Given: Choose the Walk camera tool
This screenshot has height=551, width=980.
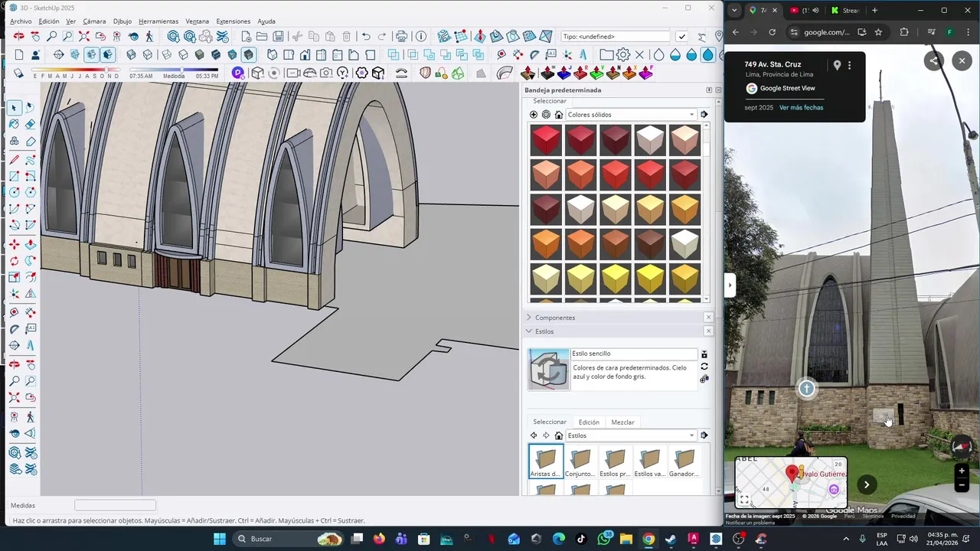Looking at the screenshot, I should pyautogui.click(x=149, y=36).
